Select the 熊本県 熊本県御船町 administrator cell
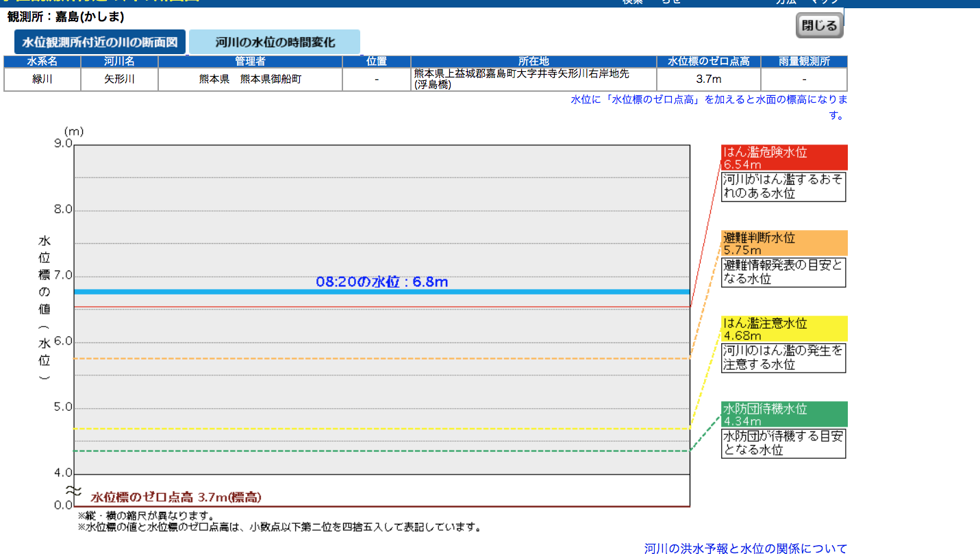Viewport: 980px width, 554px height. 250,79
